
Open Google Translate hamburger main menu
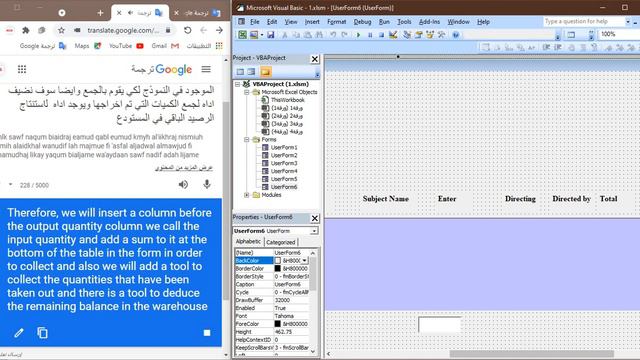tap(206, 69)
